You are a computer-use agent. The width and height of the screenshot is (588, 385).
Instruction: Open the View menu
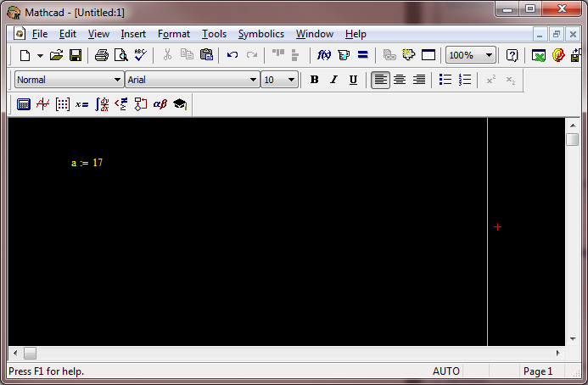[x=98, y=34]
